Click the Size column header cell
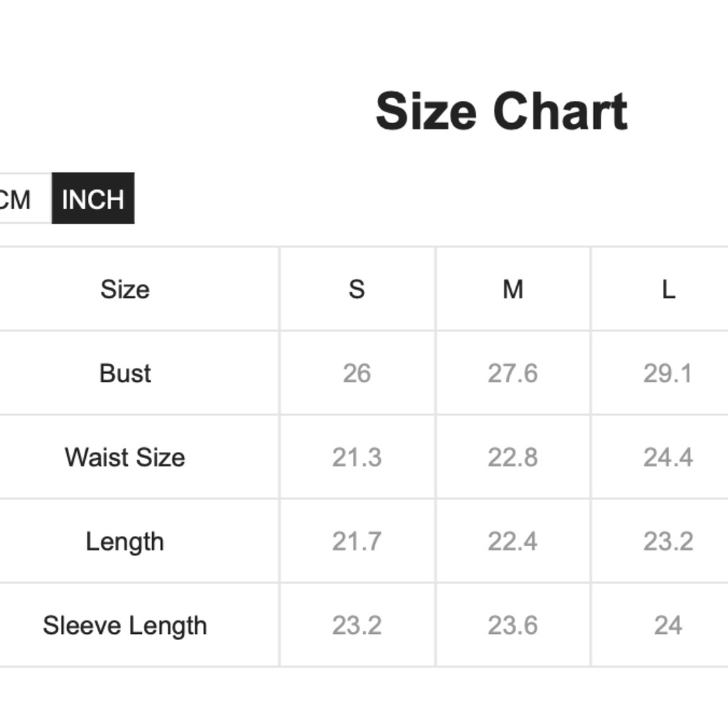The height and width of the screenshot is (728, 728). click(x=125, y=289)
